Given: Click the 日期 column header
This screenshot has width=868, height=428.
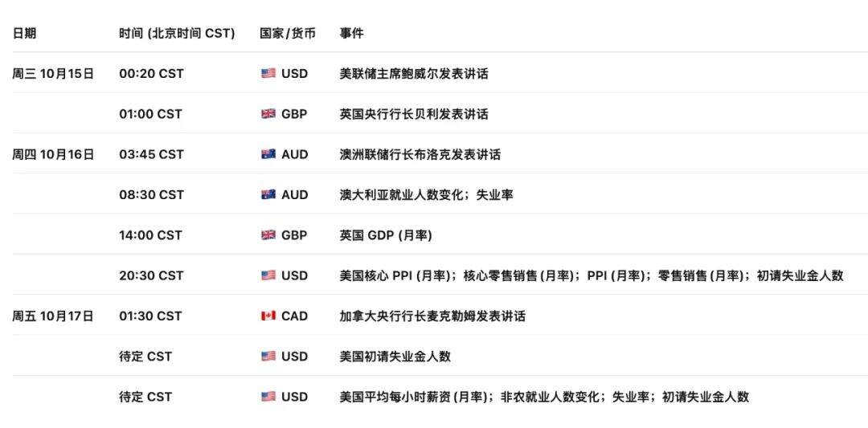Looking at the screenshot, I should pos(24,33).
